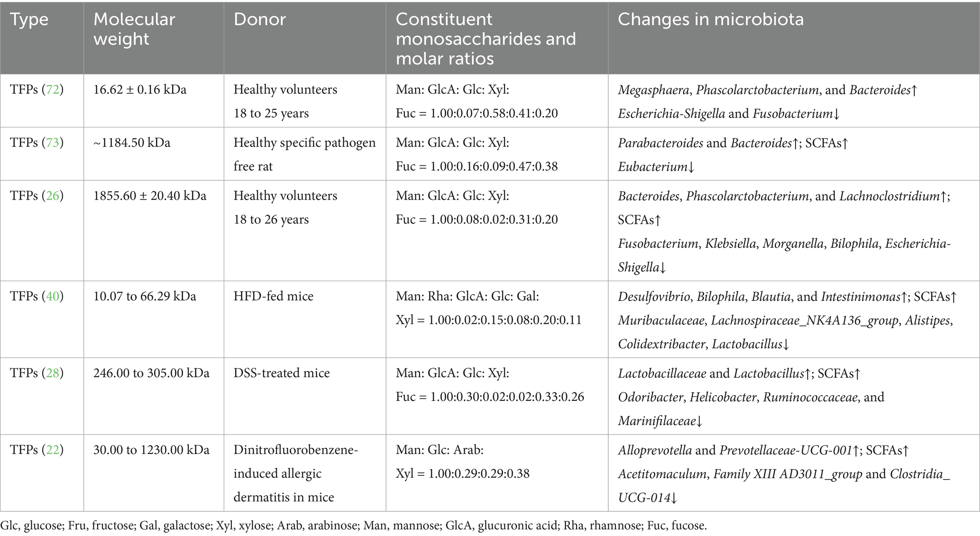Select the Dinitrofluorobenzene-induced allergic dermatitis cell
Image resolution: width=980 pixels, height=536 pixels.
pyautogui.click(x=295, y=473)
